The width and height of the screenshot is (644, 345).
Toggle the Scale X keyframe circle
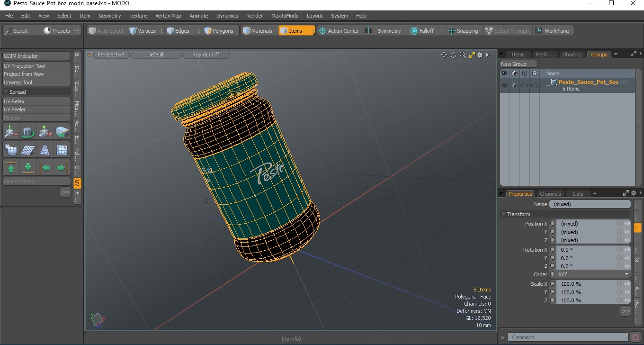coord(553,284)
